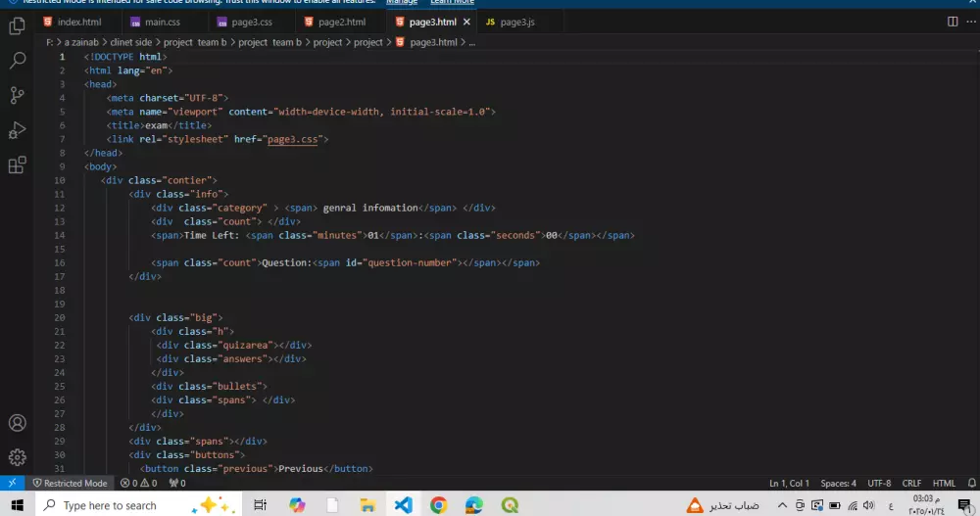Open the Source Control view
Image resolution: width=980 pixels, height=516 pixels.
17,95
